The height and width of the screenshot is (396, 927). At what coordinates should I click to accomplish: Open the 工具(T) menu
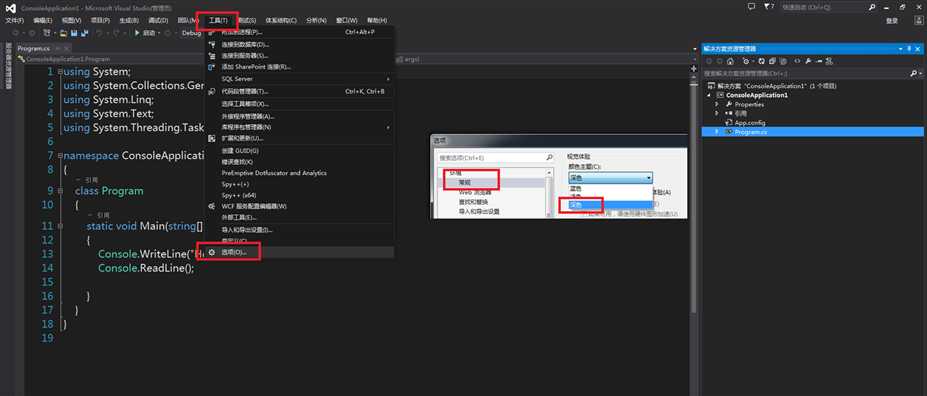[218, 21]
